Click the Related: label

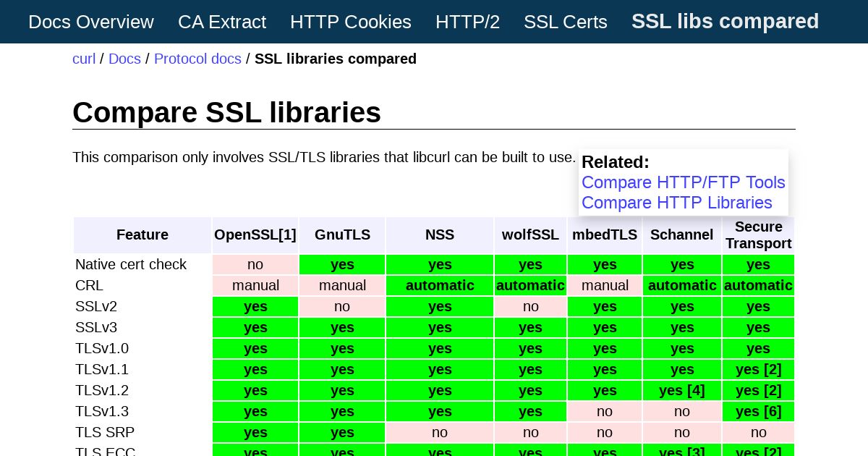coord(616,162)
